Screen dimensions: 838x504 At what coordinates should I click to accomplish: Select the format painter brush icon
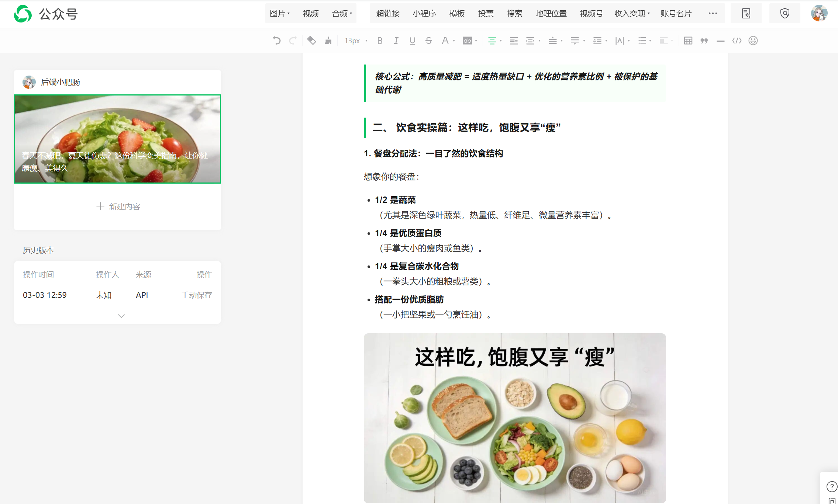tap(328, 41)
